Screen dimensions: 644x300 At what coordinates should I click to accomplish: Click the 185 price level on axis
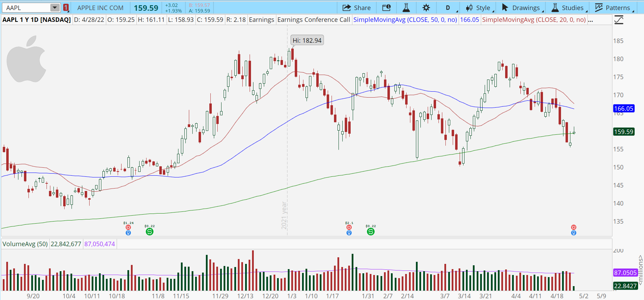click(x=618, y=41)
